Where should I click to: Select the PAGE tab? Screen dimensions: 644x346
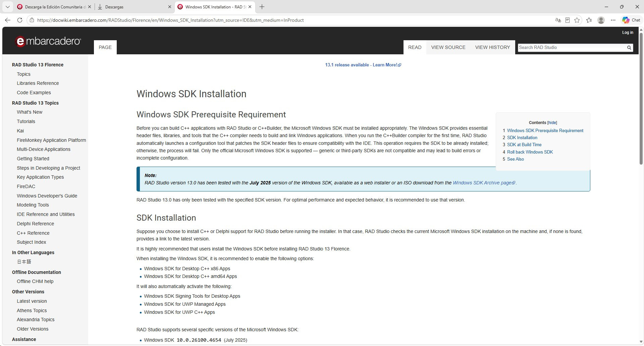tap(105, 47)
